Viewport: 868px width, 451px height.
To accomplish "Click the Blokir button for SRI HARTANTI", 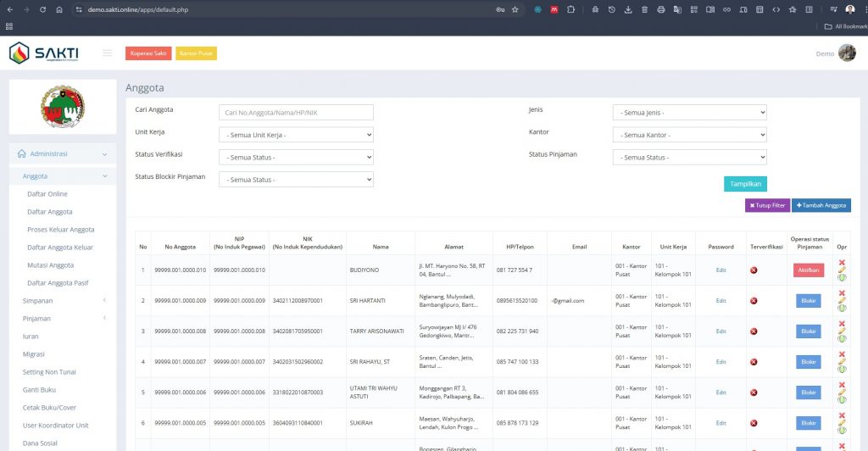I will [808, 300].
